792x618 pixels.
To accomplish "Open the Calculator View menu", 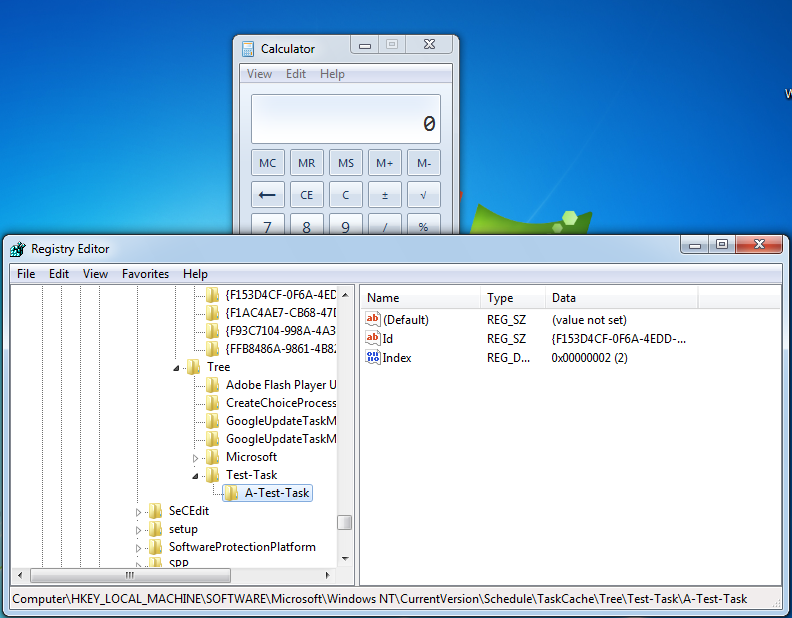I will pos(259,74).
